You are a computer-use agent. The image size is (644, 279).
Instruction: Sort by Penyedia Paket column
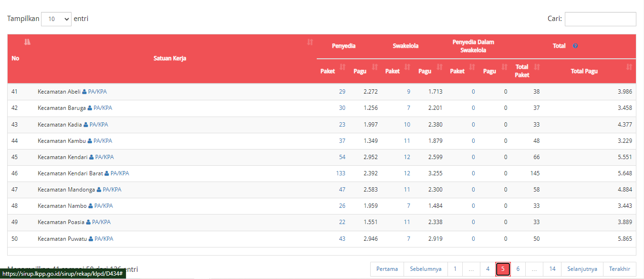343,67
